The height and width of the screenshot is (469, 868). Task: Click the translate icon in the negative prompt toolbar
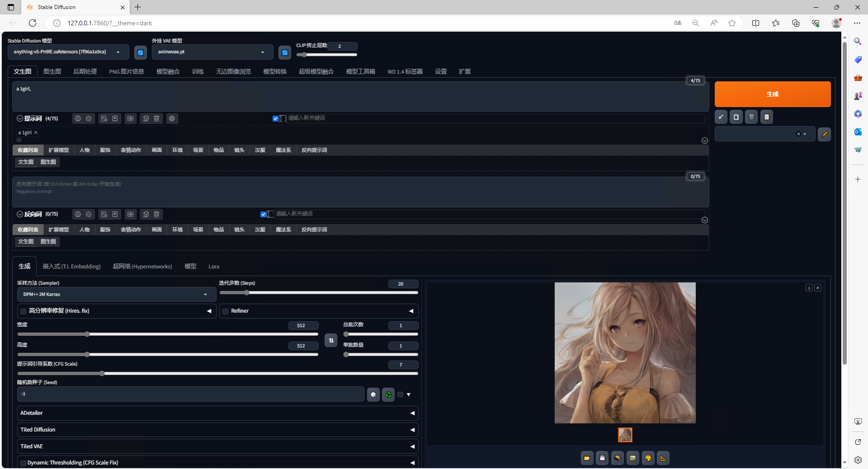click(131, 215)
